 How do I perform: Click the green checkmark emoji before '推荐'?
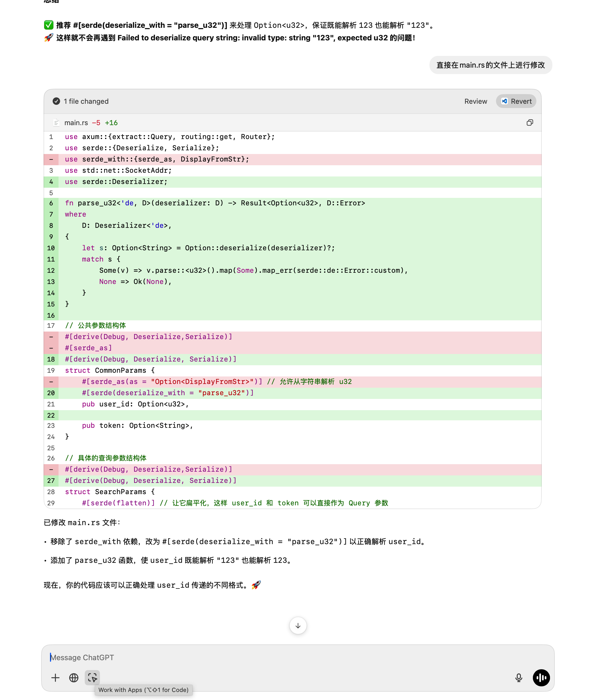[48, 25]
